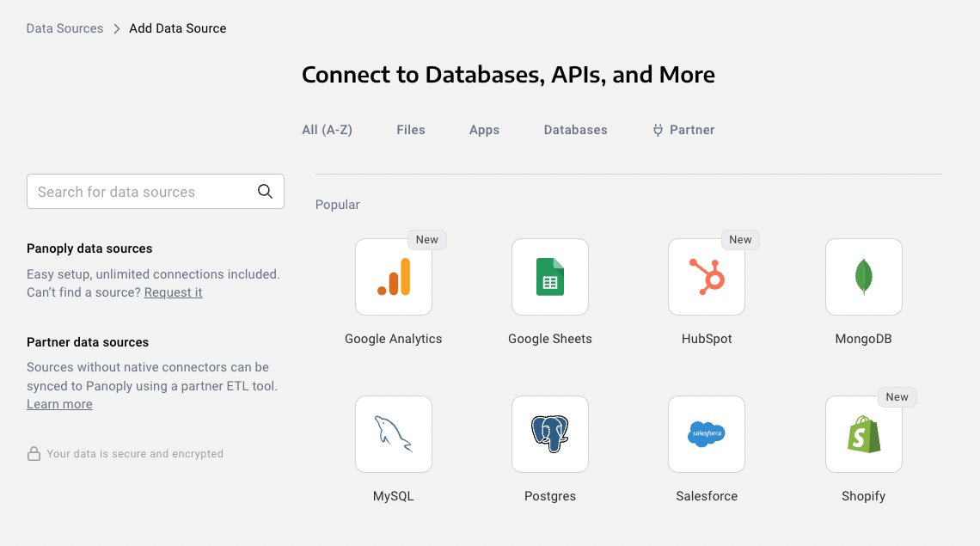Go back to Data Sources breadcrumb
980x546 pixels.
64,28
